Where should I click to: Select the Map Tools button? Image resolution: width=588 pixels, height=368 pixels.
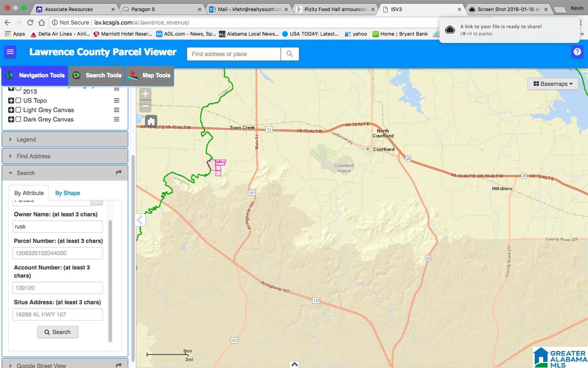[x=149, y=75]
